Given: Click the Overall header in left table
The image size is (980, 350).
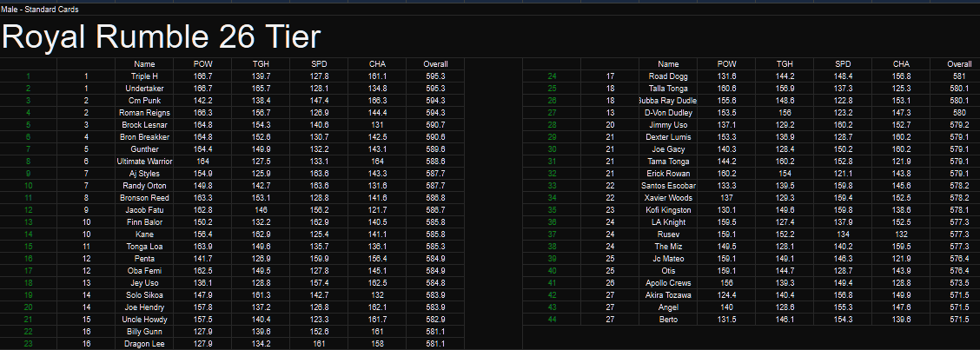Looking at the screenshot, I should coord(435,64).
